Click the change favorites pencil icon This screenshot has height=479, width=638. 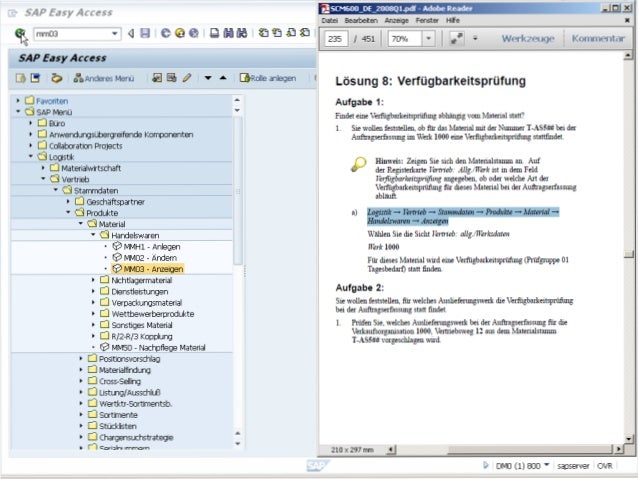(x=187, y=78)
